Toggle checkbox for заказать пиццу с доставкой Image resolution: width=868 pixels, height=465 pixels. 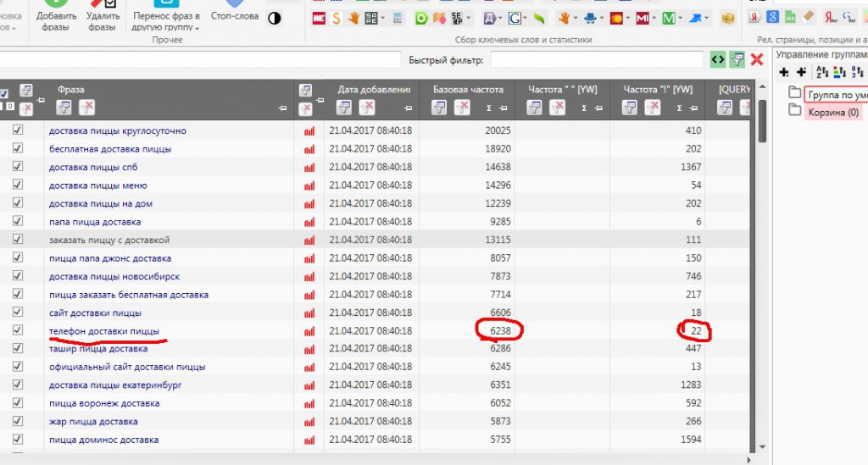click(x=18, y=240)
